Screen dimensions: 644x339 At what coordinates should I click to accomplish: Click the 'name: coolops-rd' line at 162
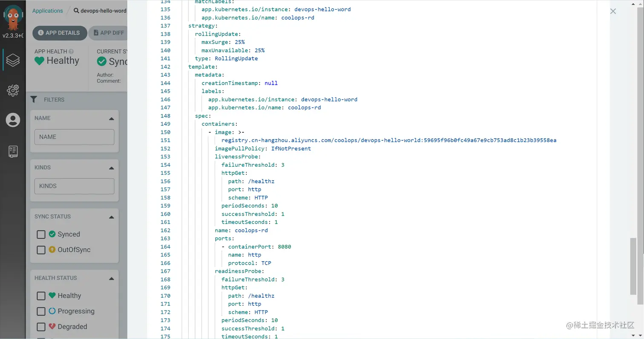point(241,230)
